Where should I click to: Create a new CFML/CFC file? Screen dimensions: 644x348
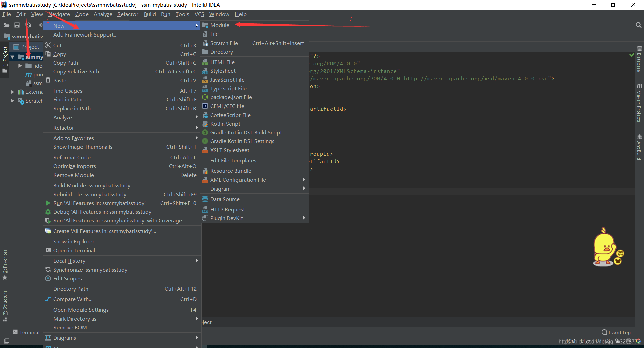pos(255,106)
